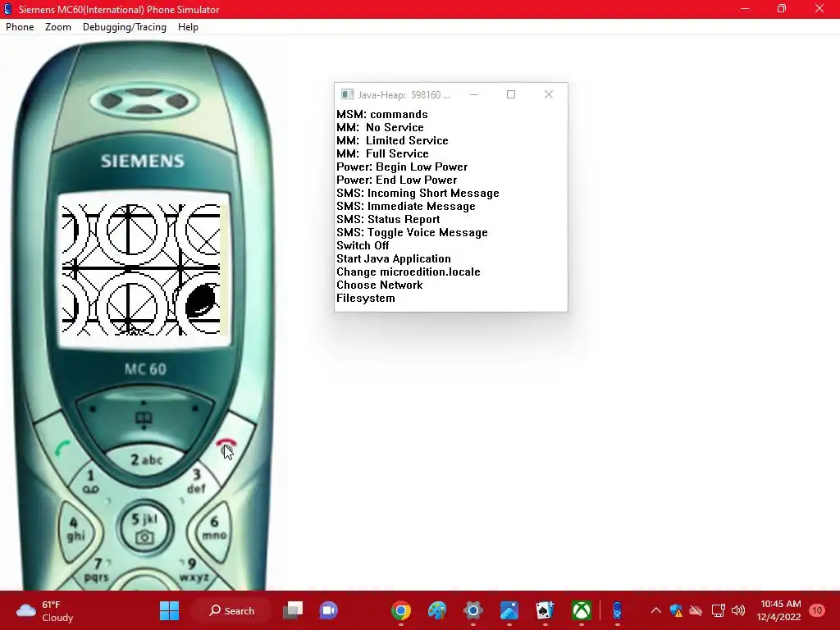Click the right soft key dot
The image size is (840, 630).
194,409
